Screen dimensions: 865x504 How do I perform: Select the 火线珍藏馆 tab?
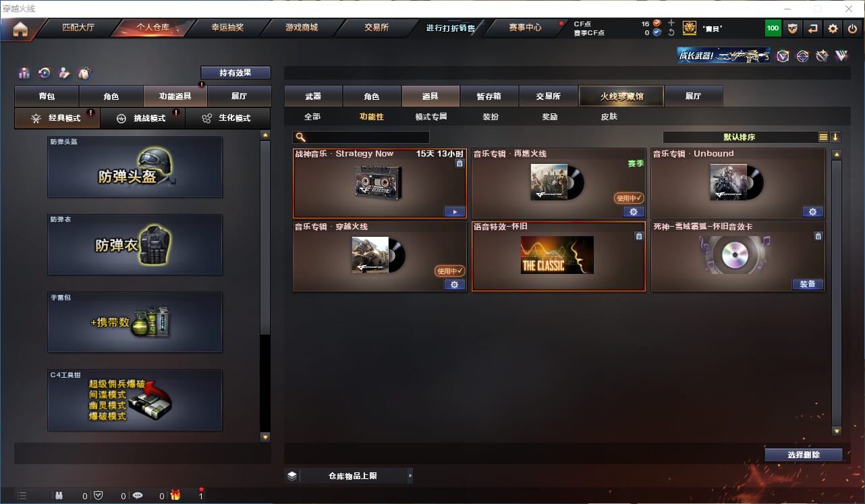(x=621, y=96)
